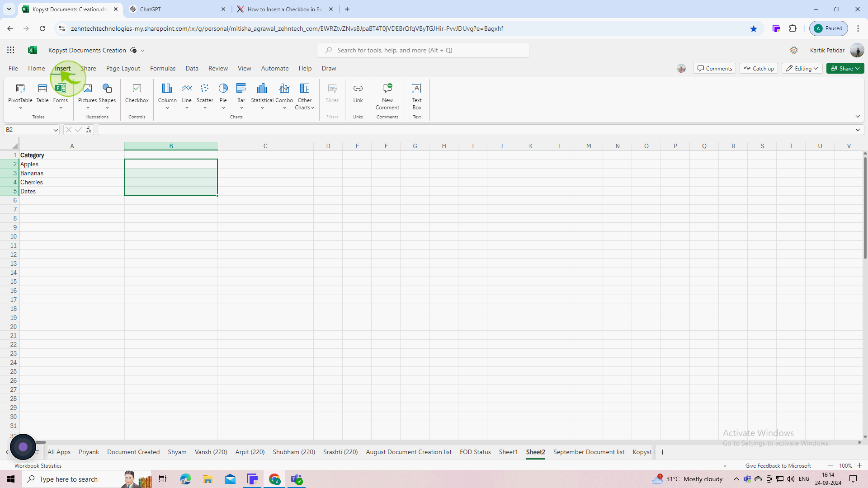The width and height of the screenshot is (868, 488).
Task: Click Give Feedback to Microsoft
Action: [x=778, y=466]
